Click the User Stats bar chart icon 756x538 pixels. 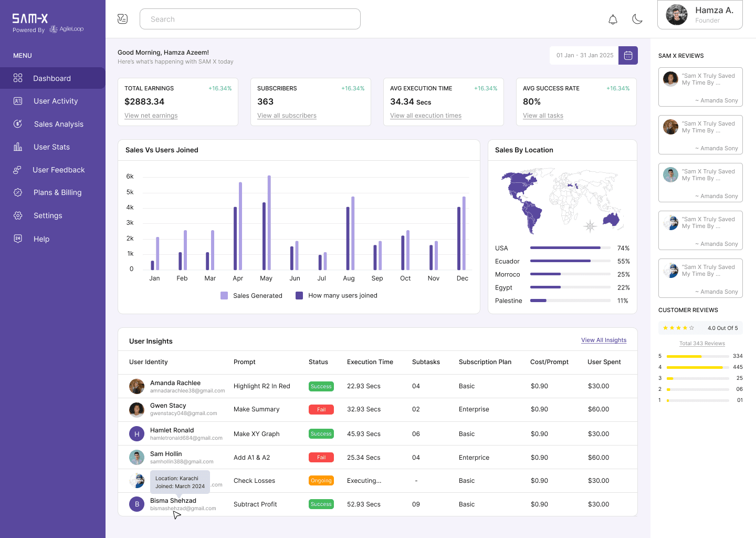click(x=18, y=147)
